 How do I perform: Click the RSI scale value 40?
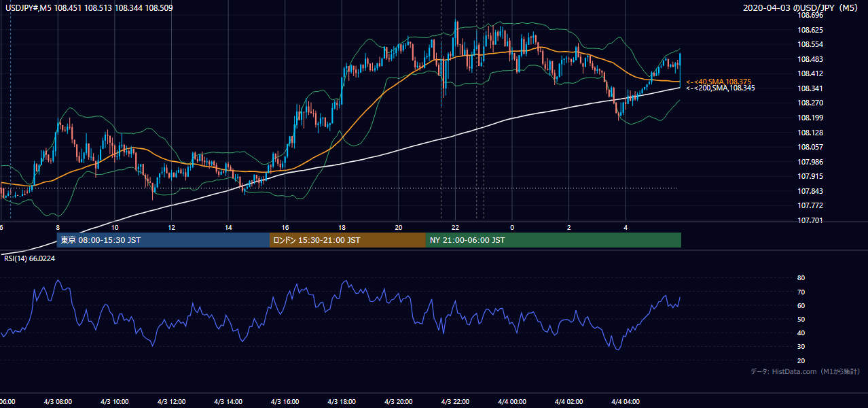[x=801, y=333]
